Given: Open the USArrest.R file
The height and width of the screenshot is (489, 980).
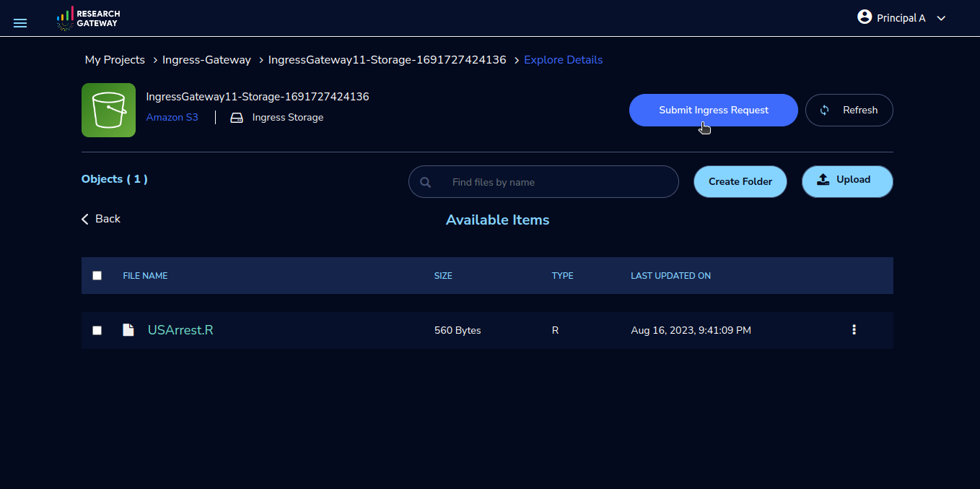Looking at the screenshot, I should pos(180,330).
